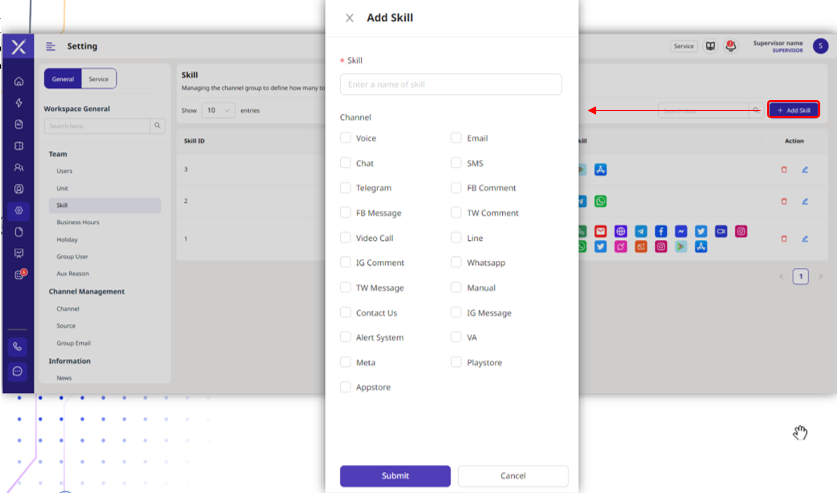This screenshot has height=501, width=837.
Task: Select Business Hours in Team menu
Action: coord(78,222)
